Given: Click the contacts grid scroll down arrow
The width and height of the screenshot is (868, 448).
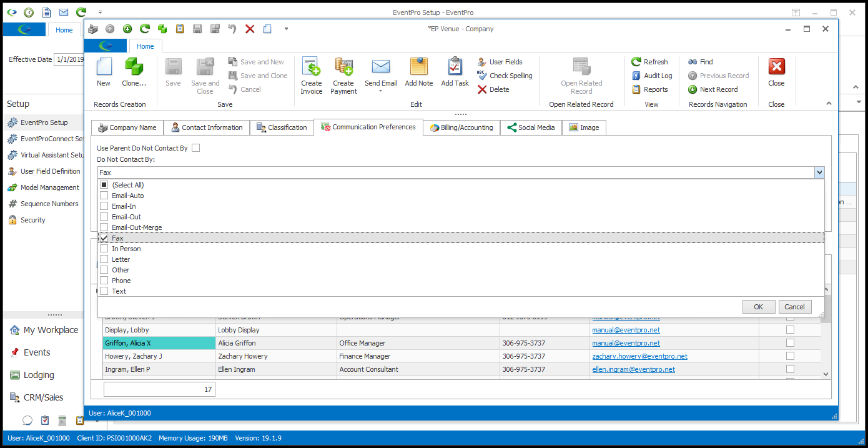Looking at the screenshot, I should coord(826,374).
